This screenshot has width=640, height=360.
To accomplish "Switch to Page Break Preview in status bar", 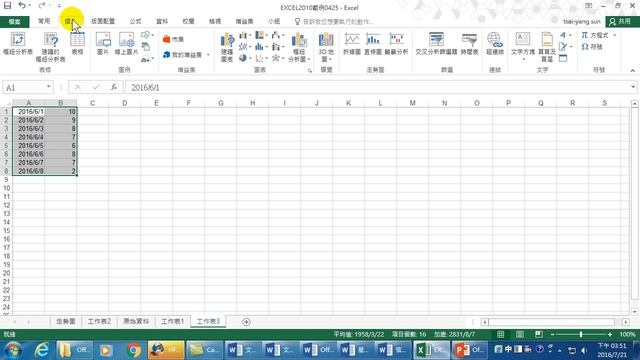I will click(x=539, y=334).
